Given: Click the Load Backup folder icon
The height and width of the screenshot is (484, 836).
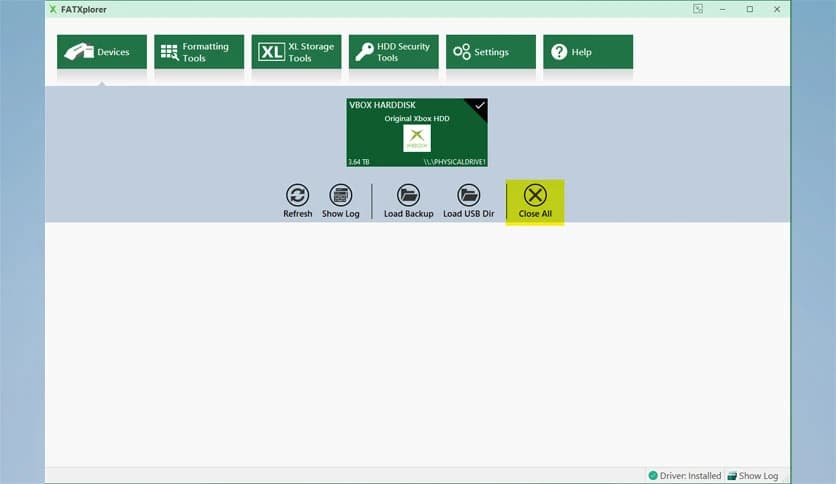Looking at the screenshot, I should click(408, 195).
